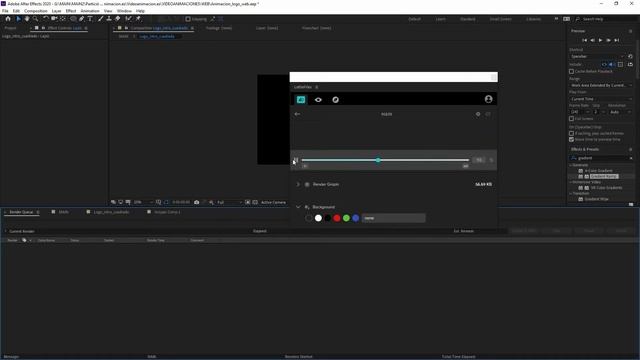Open the 'Active Camera' view dropdown

coord(273,202)
